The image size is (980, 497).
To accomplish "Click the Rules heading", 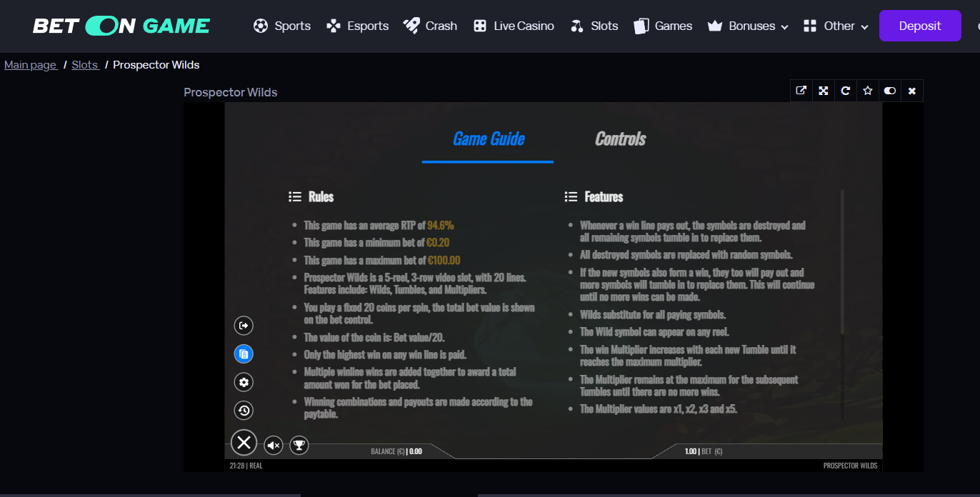I will [x=321, y=196].
